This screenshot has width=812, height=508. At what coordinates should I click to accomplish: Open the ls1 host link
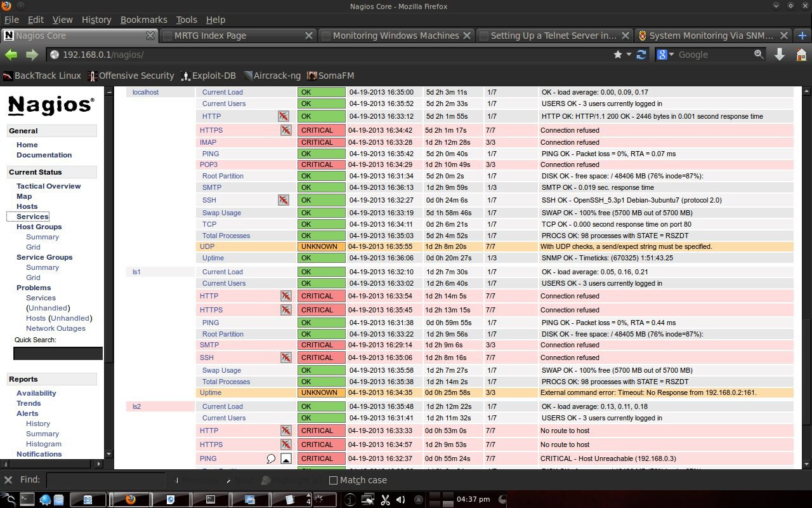click(x=136, y=272)
